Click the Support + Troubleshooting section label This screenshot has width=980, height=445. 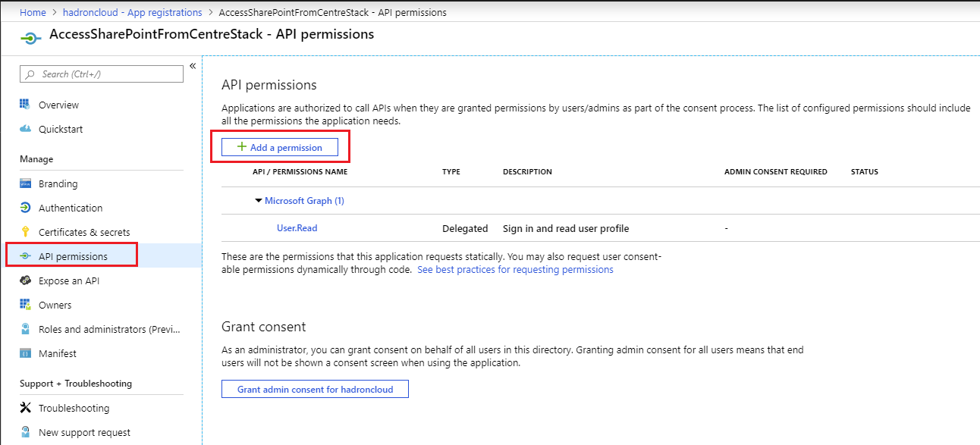coord(76,384)
